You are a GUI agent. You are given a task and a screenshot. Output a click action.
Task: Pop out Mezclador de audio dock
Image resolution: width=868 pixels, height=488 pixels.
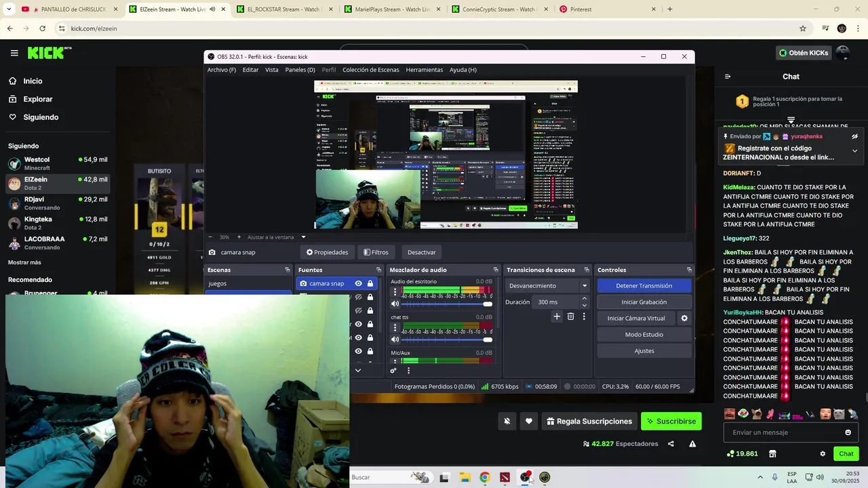[x=496, y=270]
